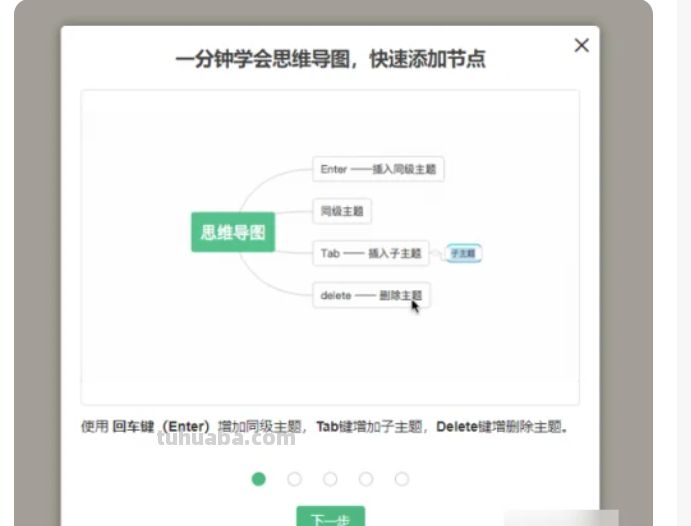Jump to the fifth tutorial page dot
Screen dimensions: 691x526
click(x=401, y=479)
